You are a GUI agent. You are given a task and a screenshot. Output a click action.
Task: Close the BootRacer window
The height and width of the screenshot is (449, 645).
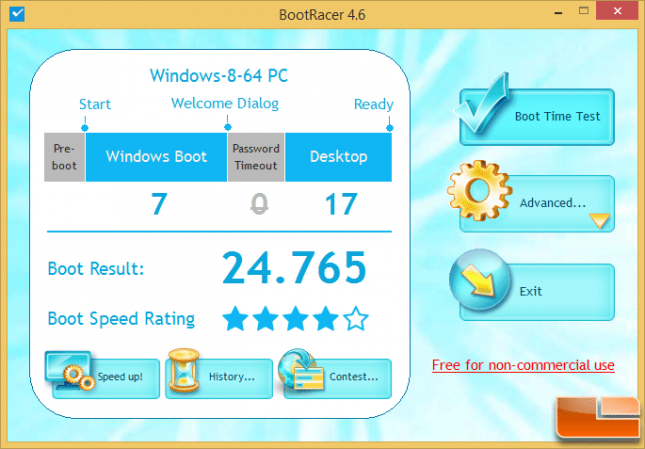coord(617,12)
